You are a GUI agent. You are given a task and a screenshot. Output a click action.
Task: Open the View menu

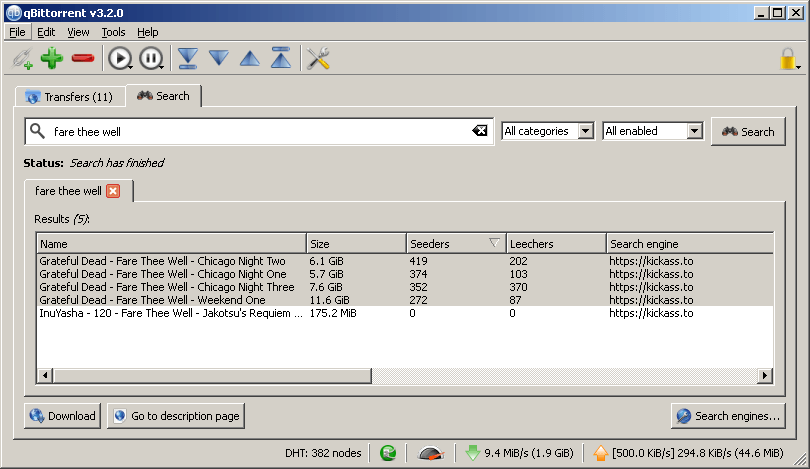point(78,32)
